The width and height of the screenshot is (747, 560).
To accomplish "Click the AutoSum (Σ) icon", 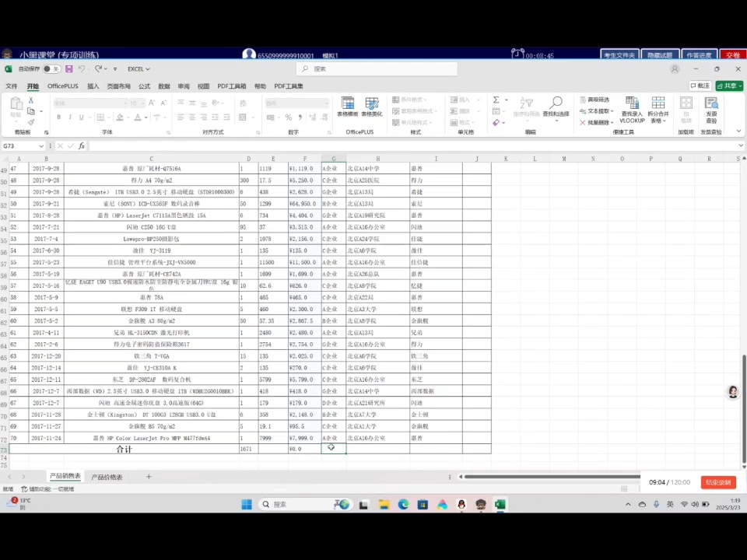I will [497, 100].
